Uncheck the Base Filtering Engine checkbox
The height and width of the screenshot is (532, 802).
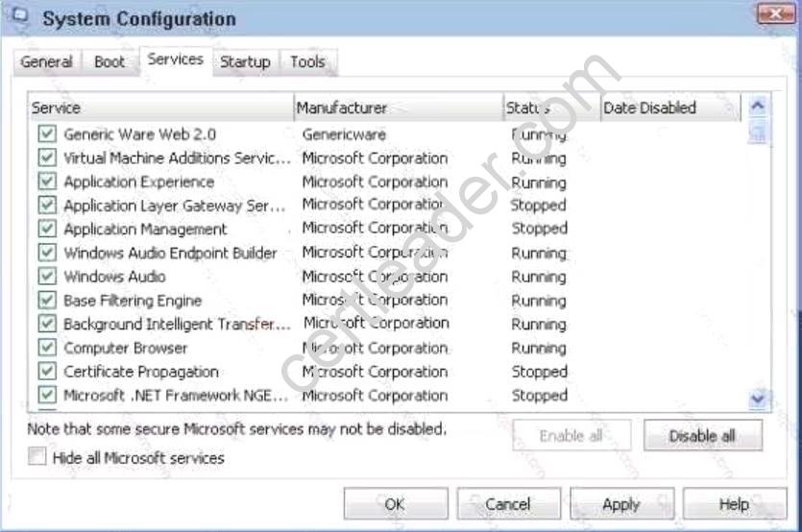coord(47,300)
